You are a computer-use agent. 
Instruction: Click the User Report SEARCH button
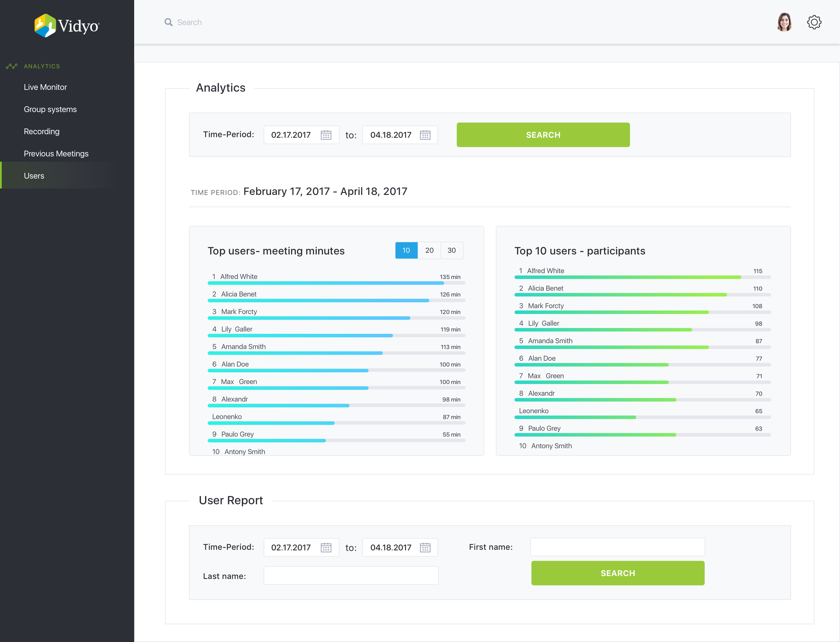(618, 573)
